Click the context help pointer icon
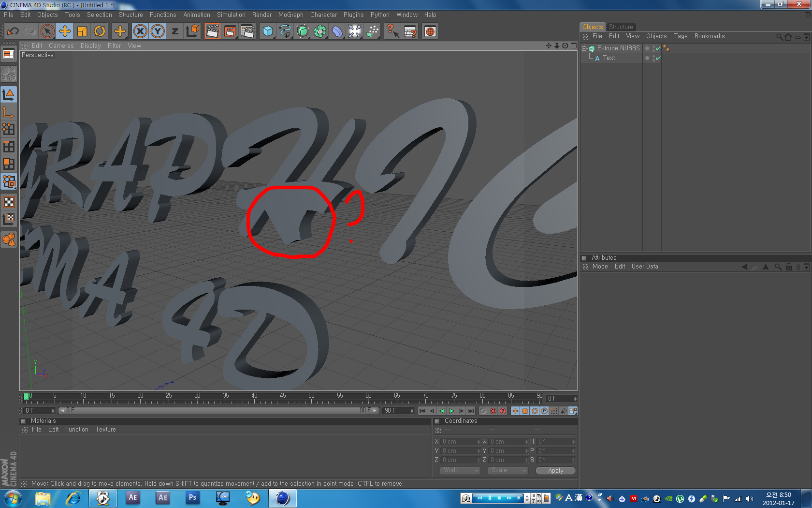 coord(392,31)
